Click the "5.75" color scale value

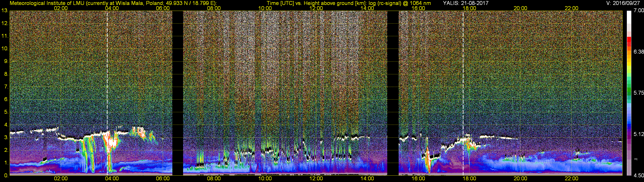tap(639, 93)
